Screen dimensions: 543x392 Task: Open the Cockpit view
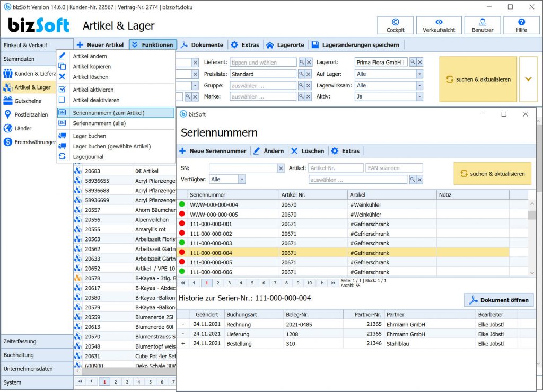coord(395,25)
